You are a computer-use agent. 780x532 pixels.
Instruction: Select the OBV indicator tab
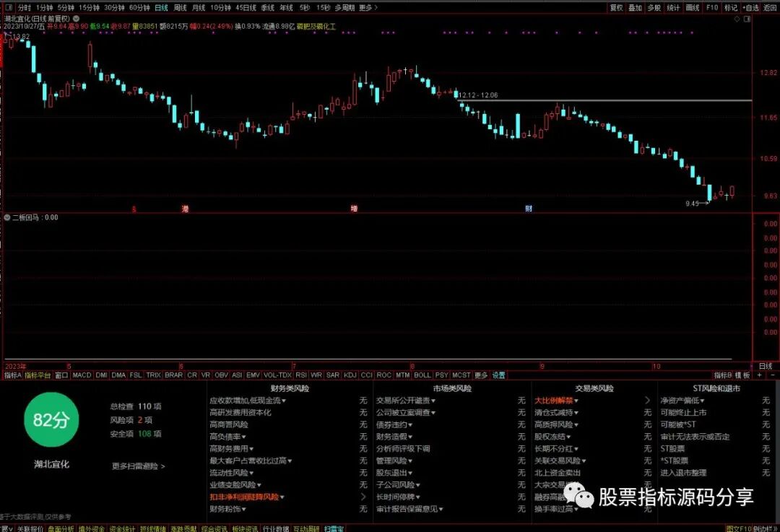point(221,375)
